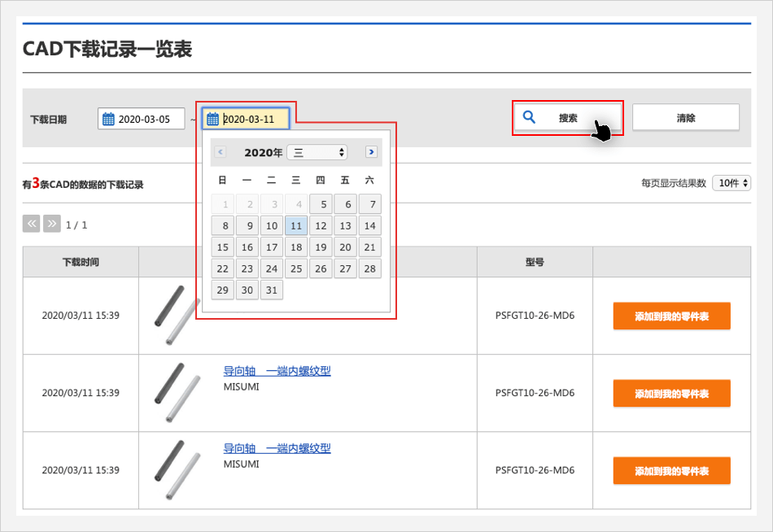The width and height of the screenshot is (773, 532).
Task: Add third row item to my parts list
Action: click(x=671, y=471)
